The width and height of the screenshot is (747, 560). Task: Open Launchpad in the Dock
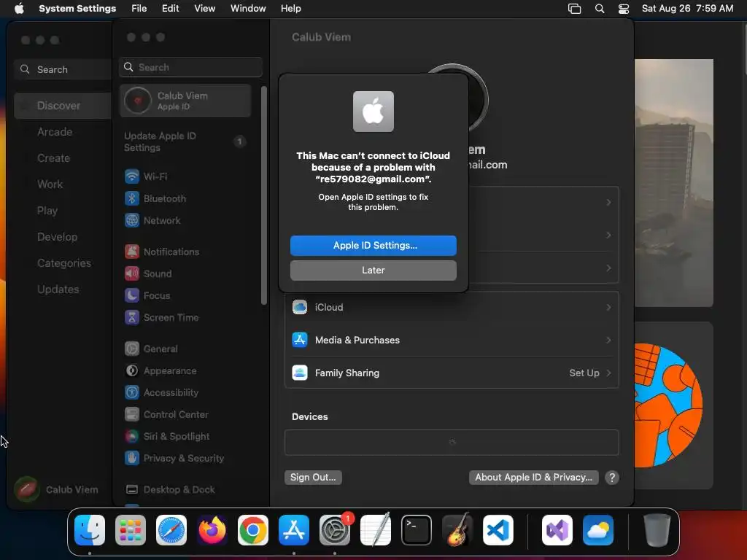coord(131,530)
